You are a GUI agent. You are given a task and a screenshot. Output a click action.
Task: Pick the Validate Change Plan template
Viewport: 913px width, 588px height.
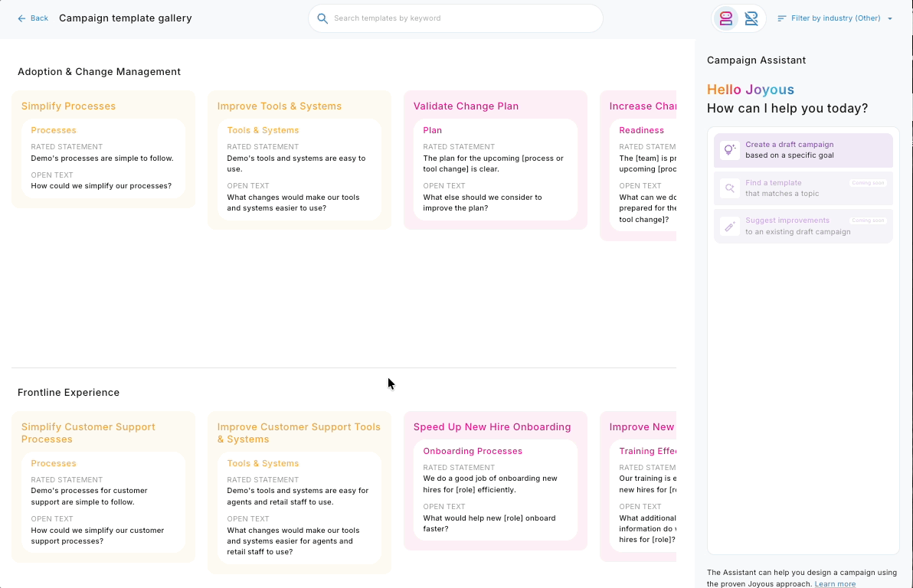click(x=496, y=160)
